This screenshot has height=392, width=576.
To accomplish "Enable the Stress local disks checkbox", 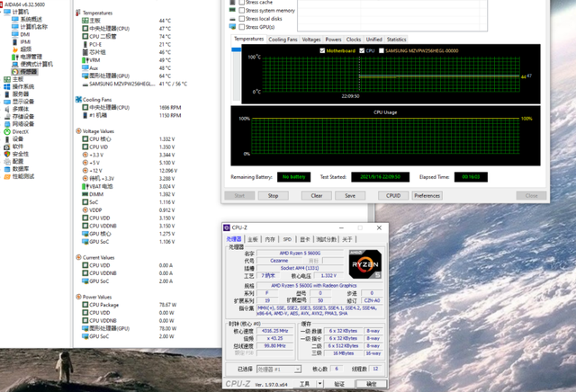I will (x=242, y=19).
